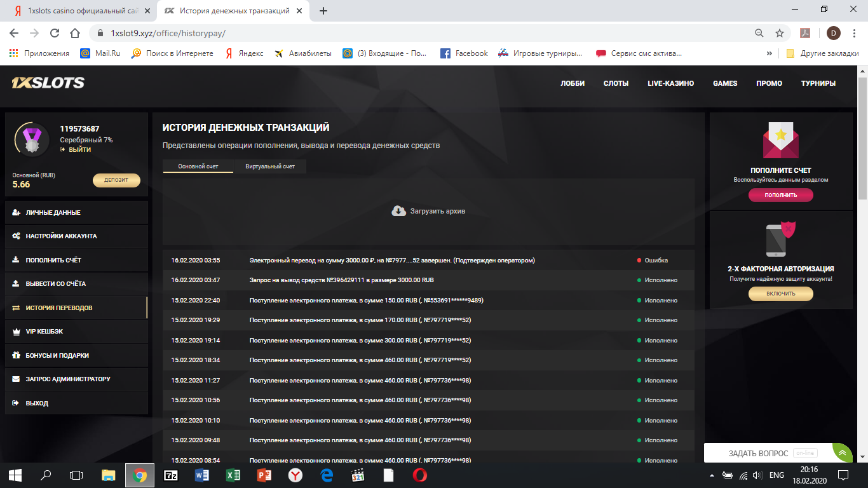Open the Windows Start menu
The height and width of the screenshot is (488, 868).
pos(15,475)
